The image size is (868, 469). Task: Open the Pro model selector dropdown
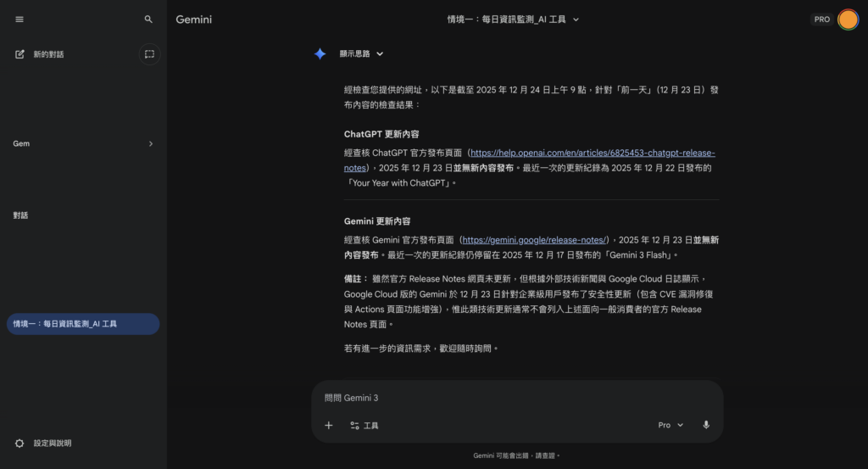click(671, 425)
